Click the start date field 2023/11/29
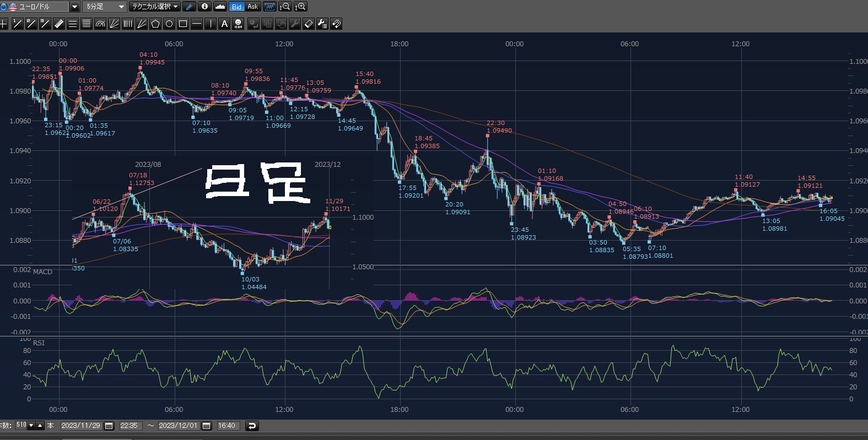 tap(80, 426)
